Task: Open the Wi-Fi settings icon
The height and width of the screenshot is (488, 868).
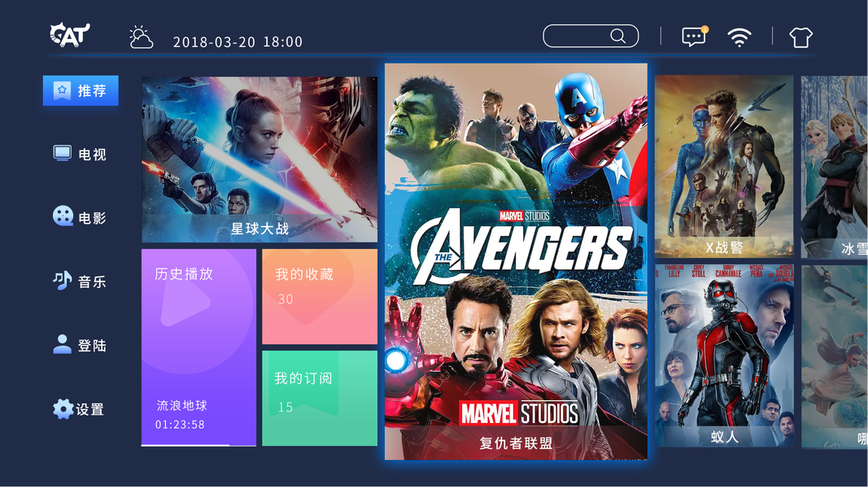Action: (x=739, y=37)
